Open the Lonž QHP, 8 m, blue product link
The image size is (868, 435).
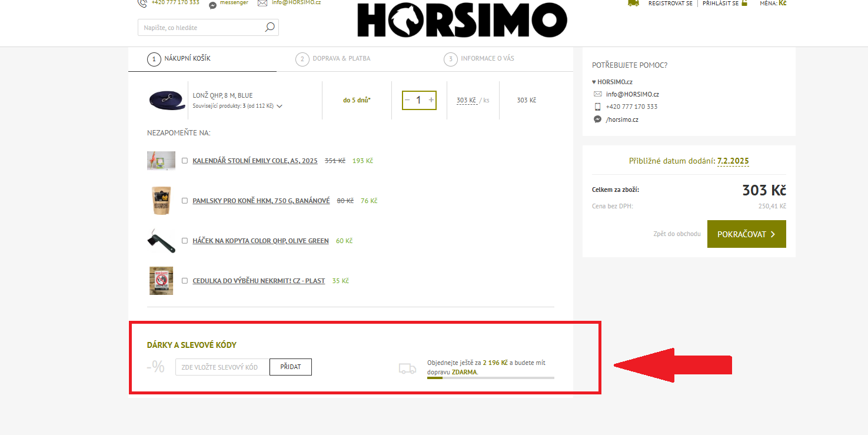coord(223,95)
